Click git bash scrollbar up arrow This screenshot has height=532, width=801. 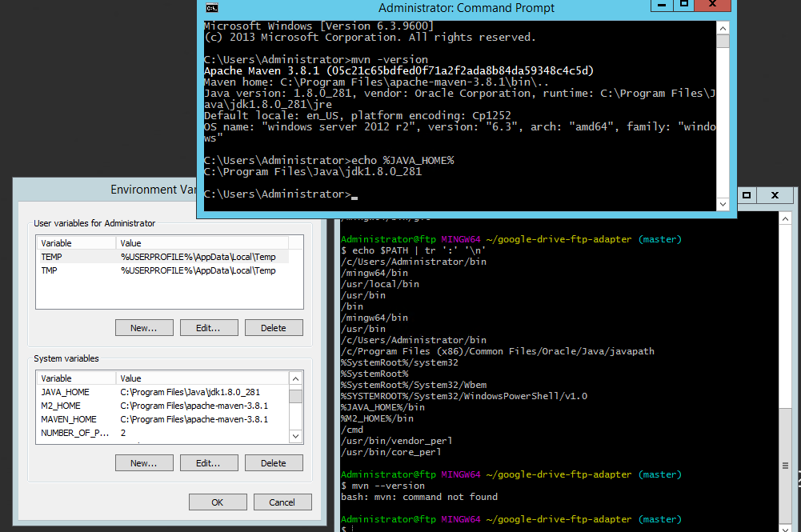[785, 219]
